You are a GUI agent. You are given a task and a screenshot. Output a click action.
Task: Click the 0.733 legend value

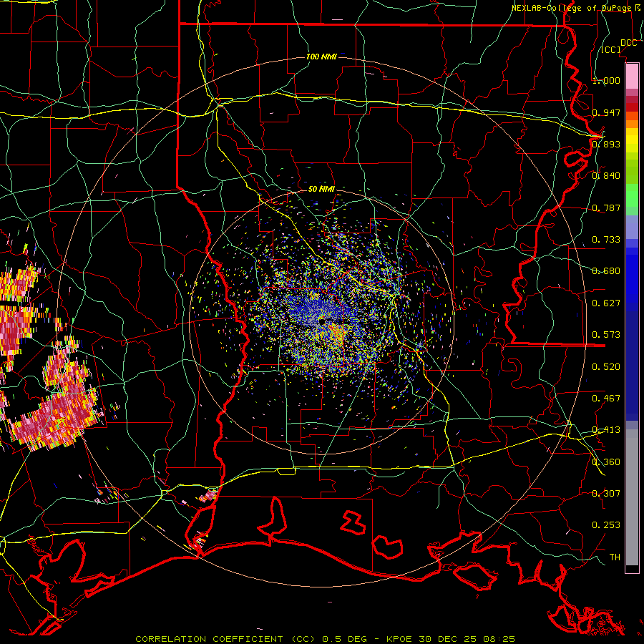(x=606, y=240)
